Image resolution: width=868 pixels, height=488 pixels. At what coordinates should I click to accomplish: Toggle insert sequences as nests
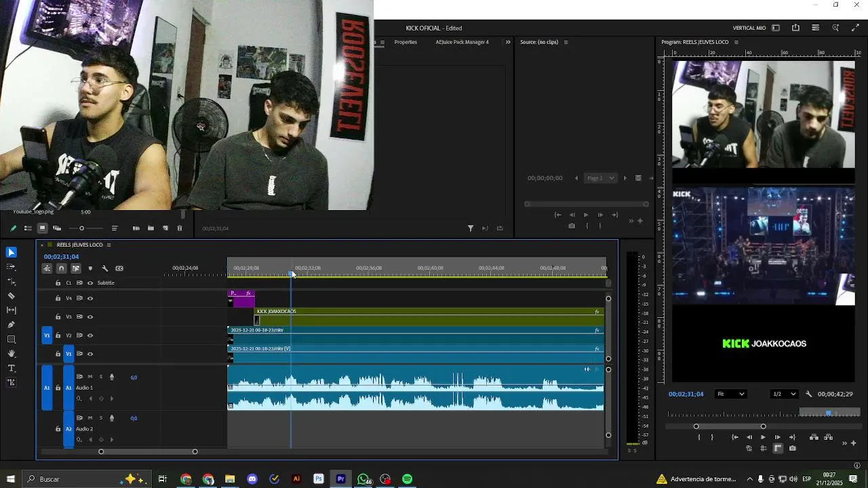click(x=47, y=268)
